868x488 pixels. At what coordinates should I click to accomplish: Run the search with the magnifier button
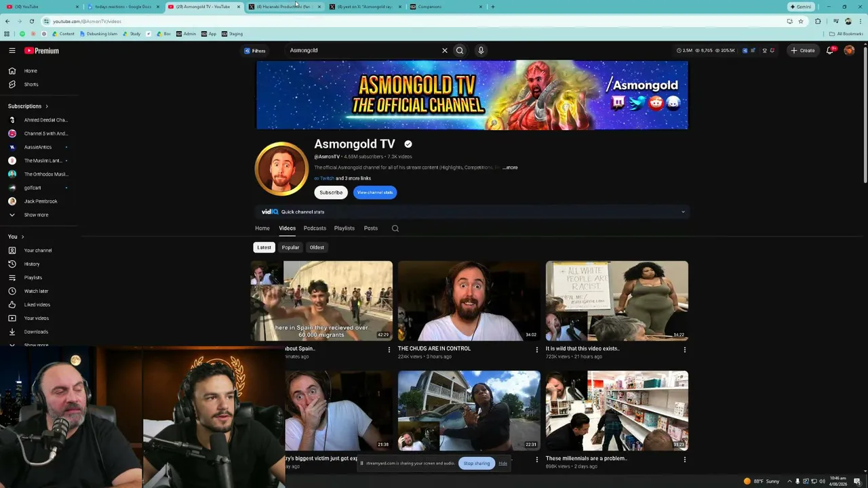pos(460,50)
